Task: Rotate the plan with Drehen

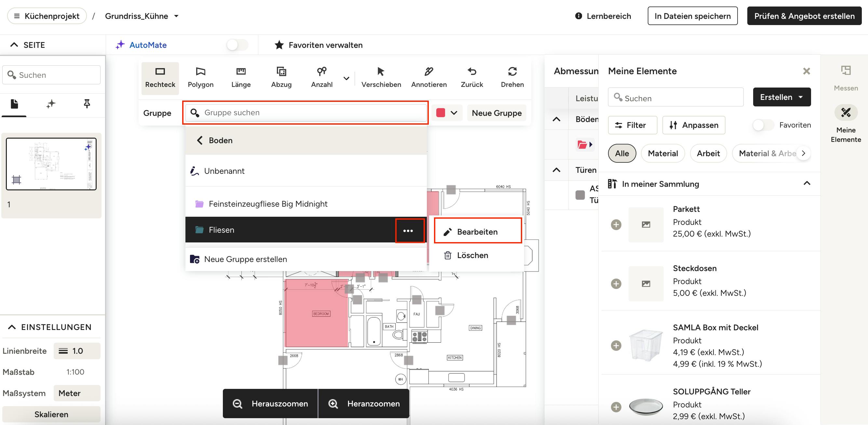Action: 512,78
